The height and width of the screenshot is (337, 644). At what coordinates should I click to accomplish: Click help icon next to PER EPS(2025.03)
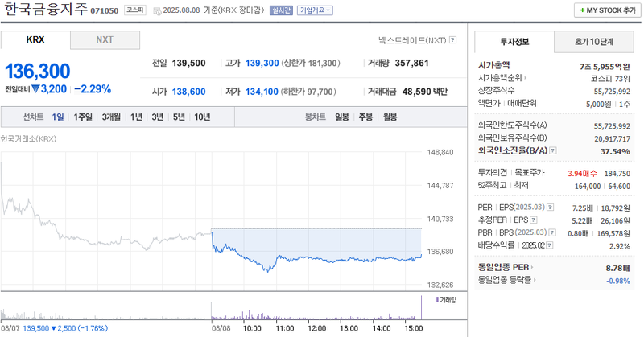click(x=551, y=208)
